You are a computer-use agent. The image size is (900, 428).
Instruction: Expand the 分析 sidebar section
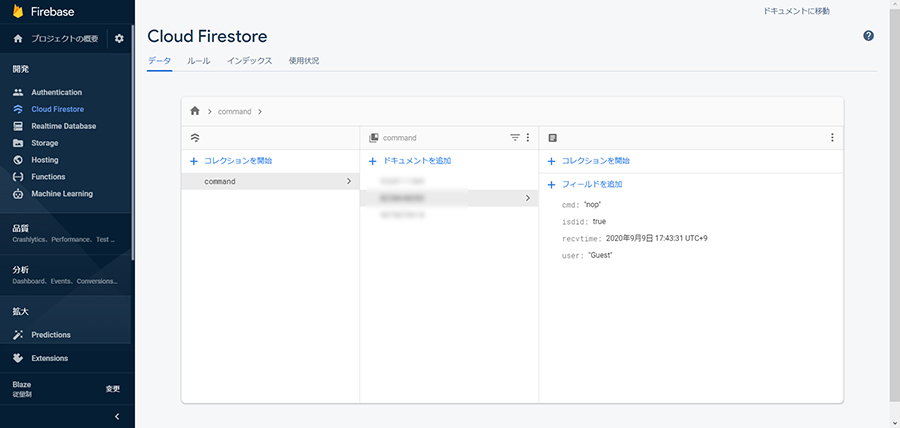[x=66, y=275]
